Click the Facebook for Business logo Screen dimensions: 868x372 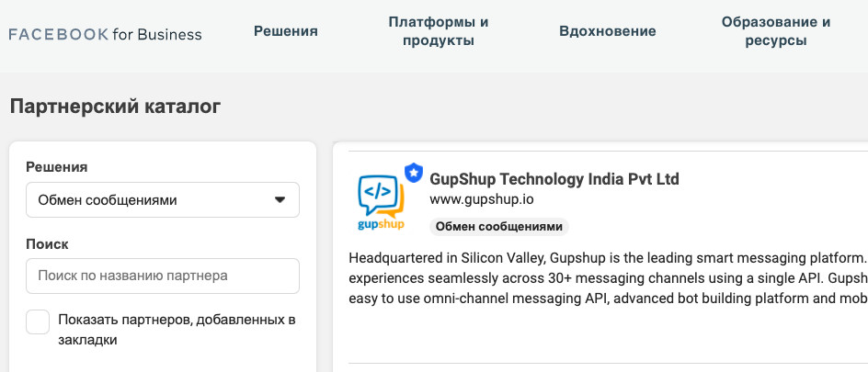[105, 34]
